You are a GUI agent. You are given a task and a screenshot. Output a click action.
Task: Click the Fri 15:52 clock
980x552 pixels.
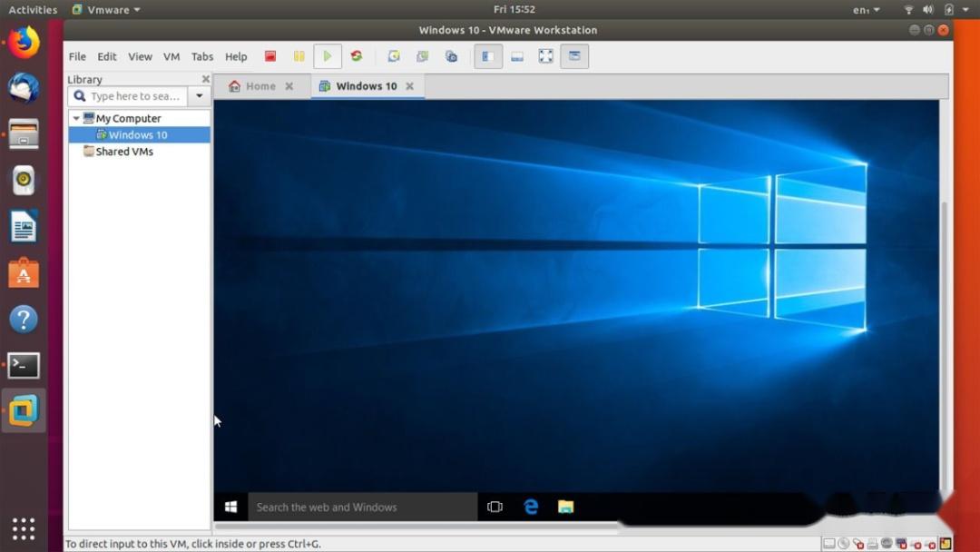514,9
